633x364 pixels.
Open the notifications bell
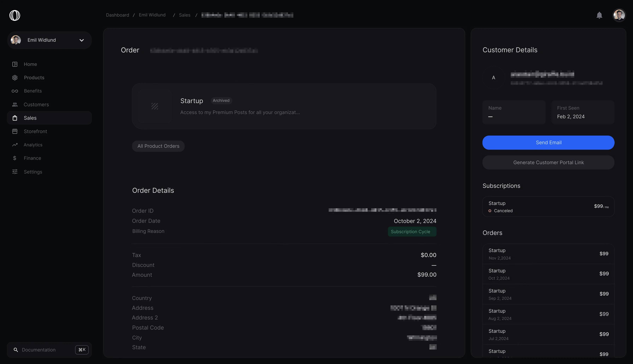click(599, 15)
